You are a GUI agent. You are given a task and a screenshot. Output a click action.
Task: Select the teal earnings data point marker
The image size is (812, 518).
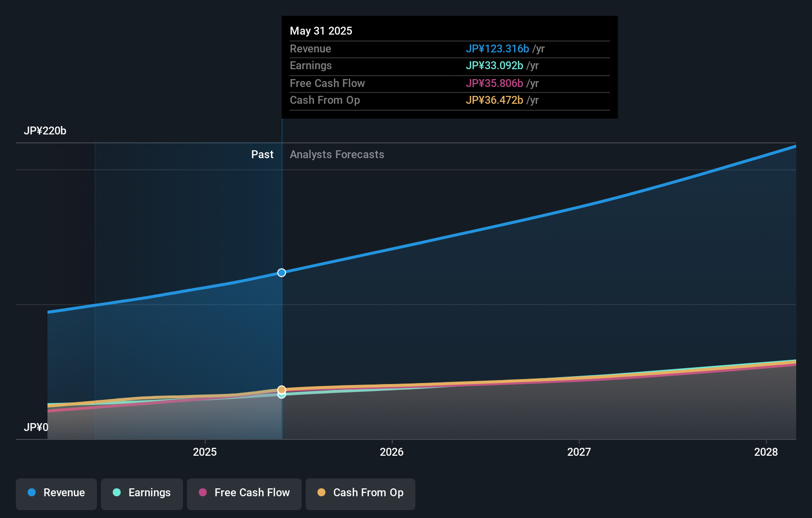coord(281,395)
